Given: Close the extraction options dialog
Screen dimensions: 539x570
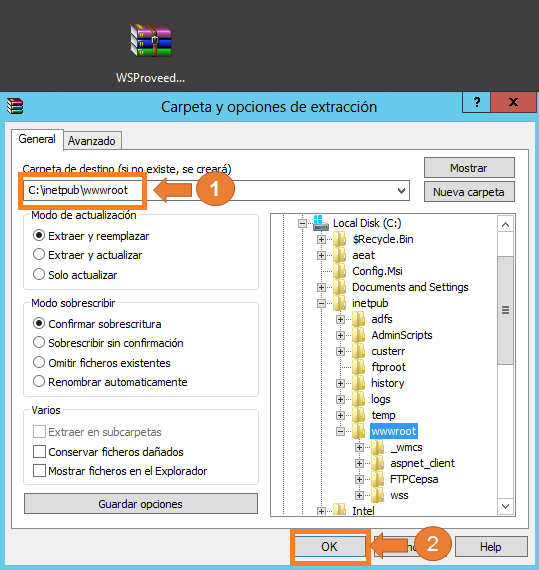Looking at the screenshot, I should point(514,102).
